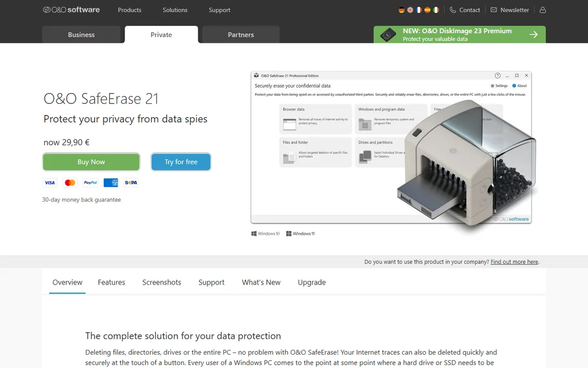Screen dimensions: 588x368
Task: Click the arrow on the DiskImage banner
Action: [x=533, y=35]
